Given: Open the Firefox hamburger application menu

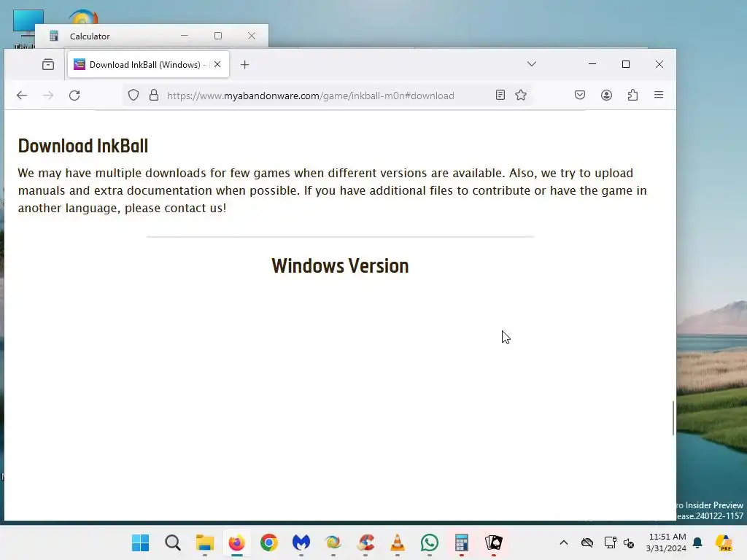Looking at the screenshot, I should click(659, 96).
